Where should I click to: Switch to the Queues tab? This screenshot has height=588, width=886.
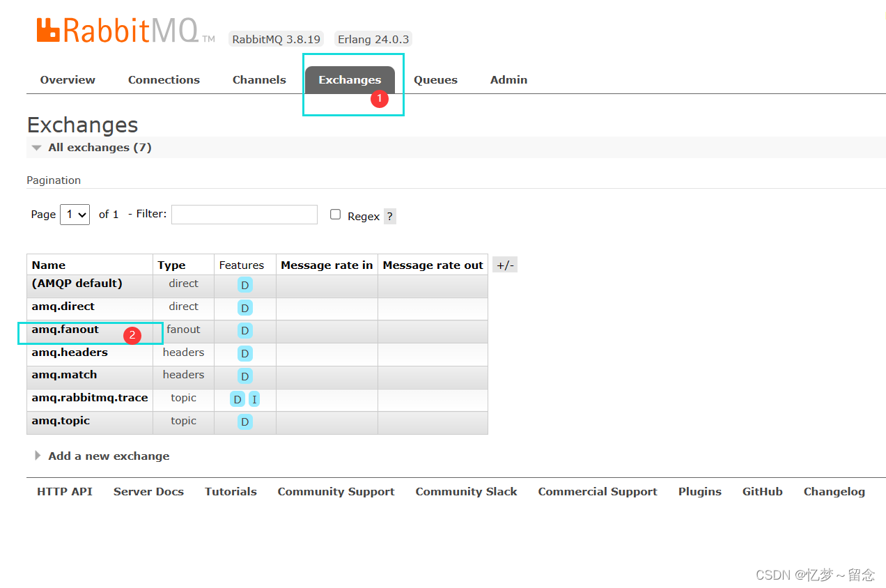tap(435, 79)
